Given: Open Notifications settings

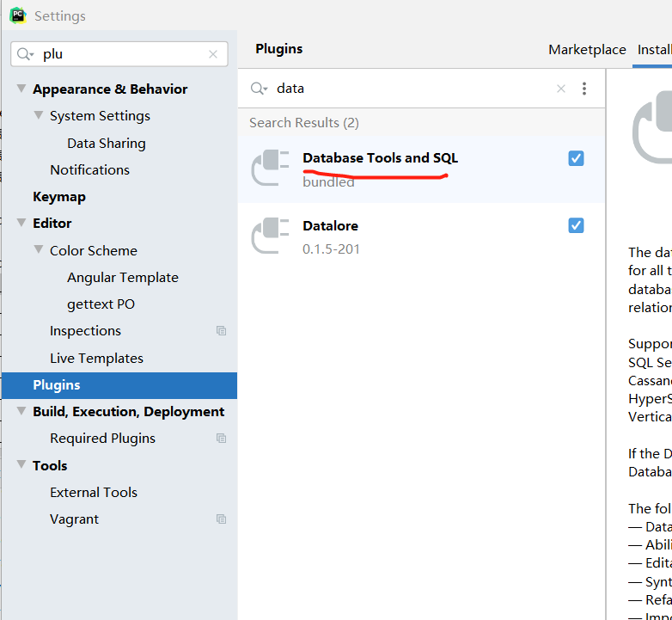Looking at the screenshot, I should (89, 169).
